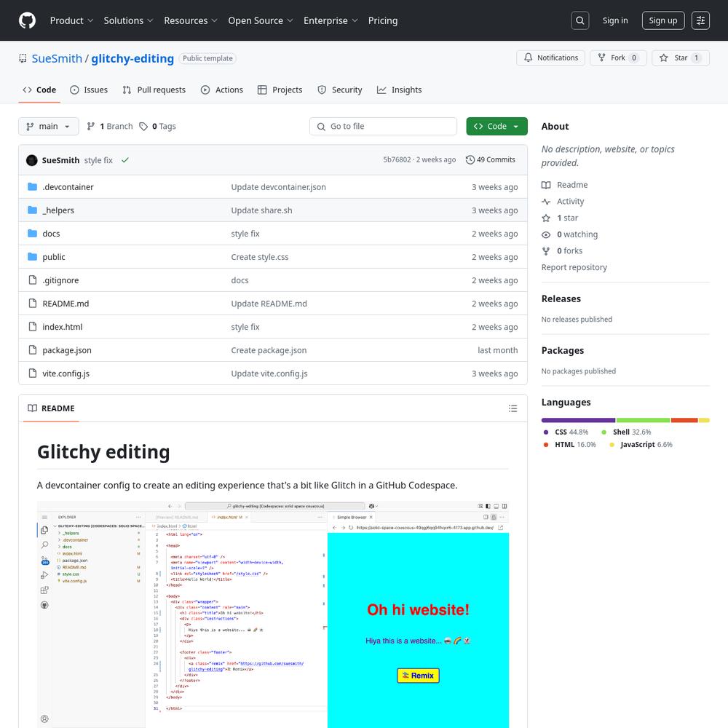Click the index.html file icon

[x=33, y=326]
